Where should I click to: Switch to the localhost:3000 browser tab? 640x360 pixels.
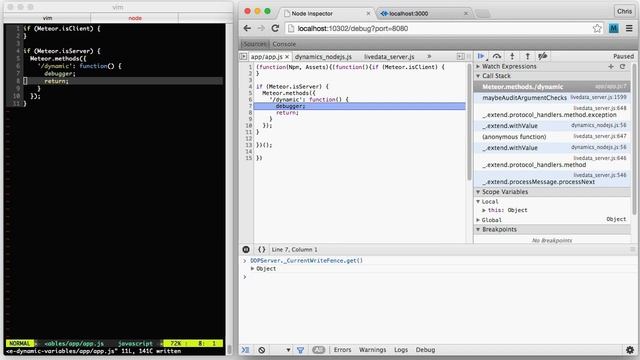(x=409, y=13)
